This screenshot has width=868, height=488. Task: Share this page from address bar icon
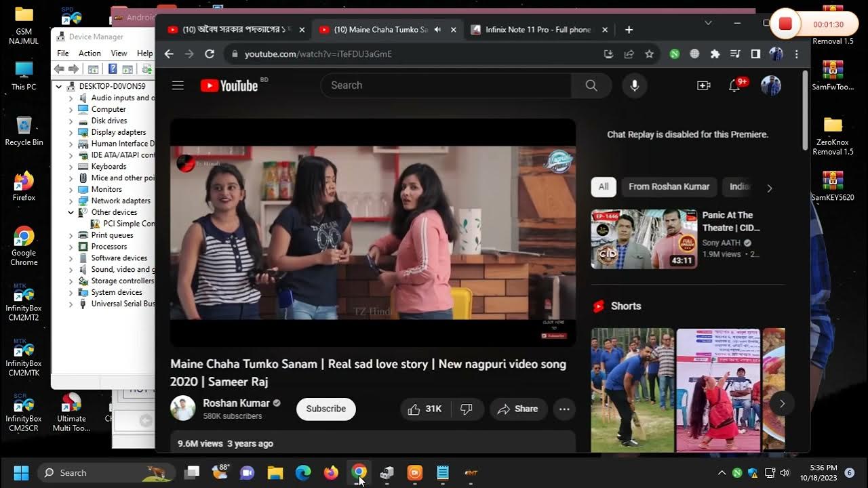point(629,54)
